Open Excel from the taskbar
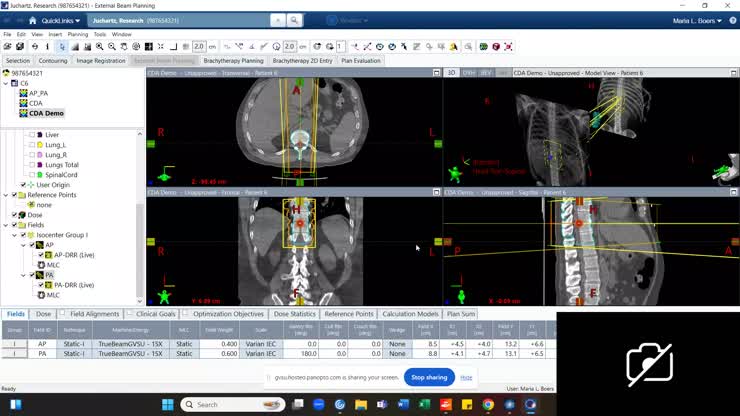This screenshot has height=416, width=740. pos(424,405)
